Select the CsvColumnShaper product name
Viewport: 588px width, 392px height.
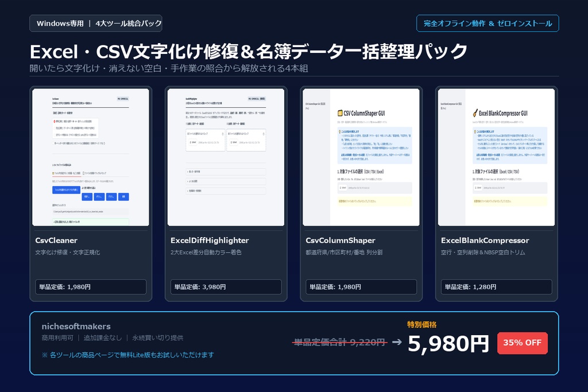(341, 240)
